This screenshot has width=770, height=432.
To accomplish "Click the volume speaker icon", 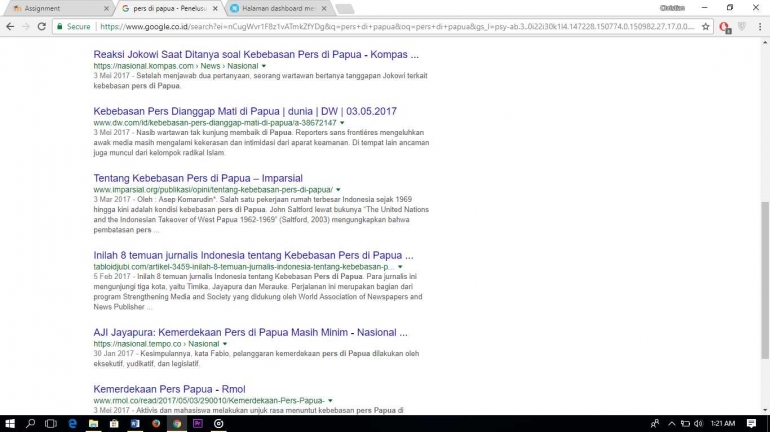I will [x=698, y=423].
